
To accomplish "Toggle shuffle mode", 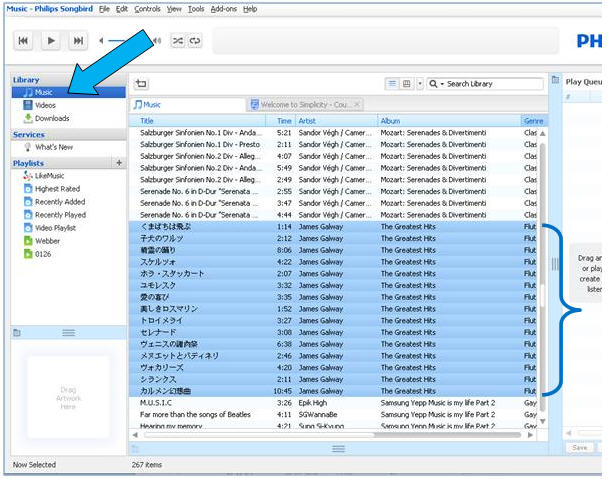I will pos(178,41).
